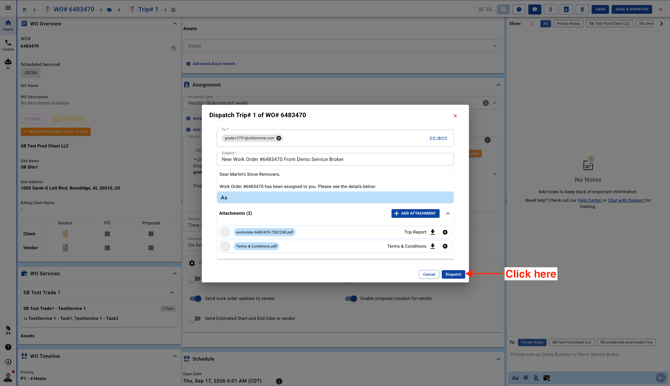
Task: Click the mention @ icon in the notes composer
Action: (x=526, y=378)
